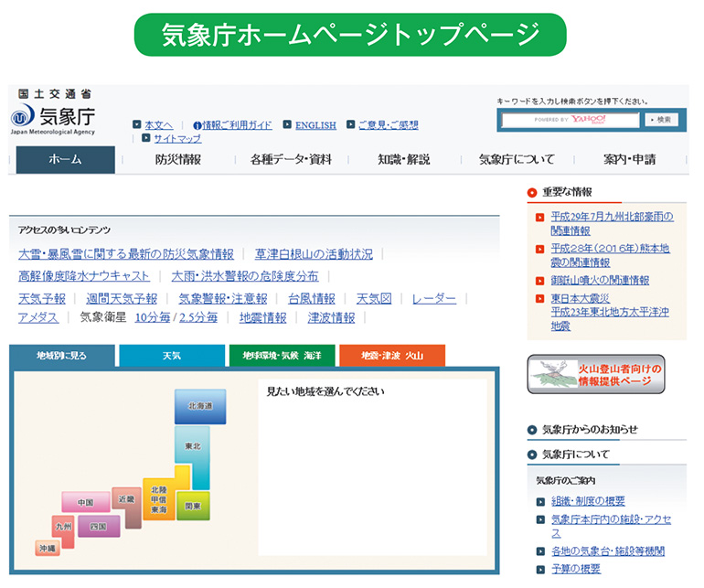Image resolution: width=704 pixels, height=588 pixels.
Task: Switch to the 地震・津波 火山 tab
Action: (x=391, y=355)
